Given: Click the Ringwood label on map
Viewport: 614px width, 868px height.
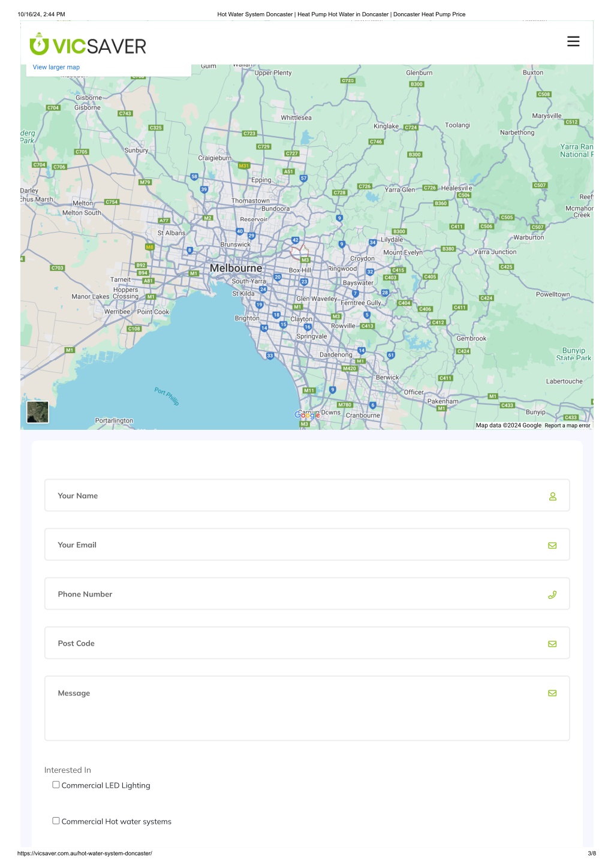Looking at the screenshot, I should 342,269.
